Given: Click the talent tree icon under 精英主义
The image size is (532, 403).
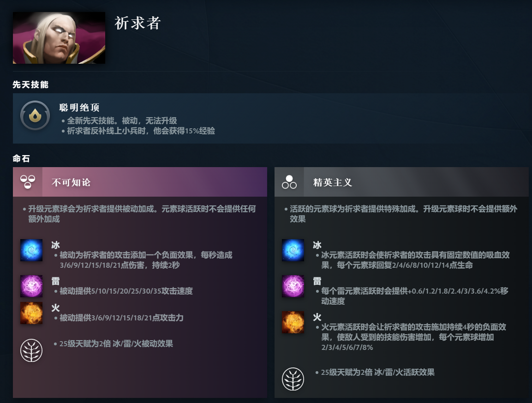Looking at the screenshot, I should click(x=293, y=379).
